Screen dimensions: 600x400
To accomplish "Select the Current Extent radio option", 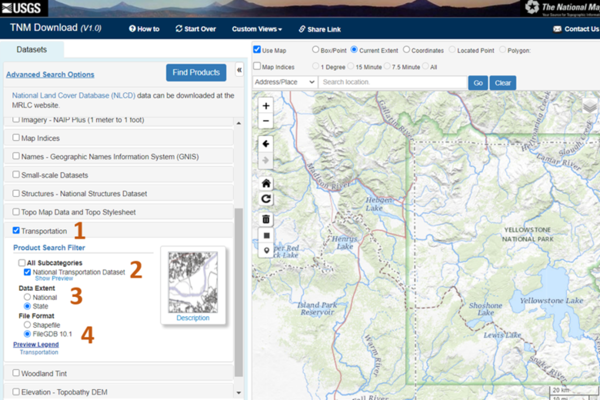I will (x=354, y=50).
